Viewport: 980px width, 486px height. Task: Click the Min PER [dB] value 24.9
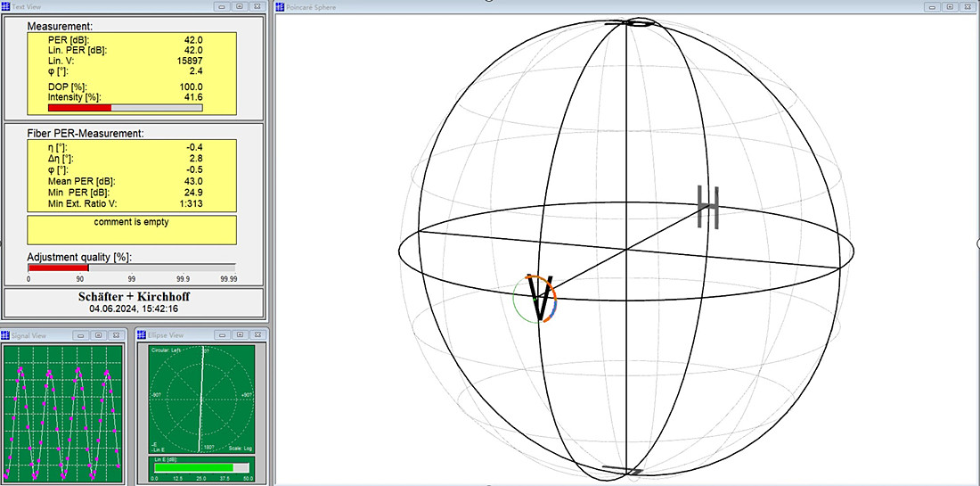pyautogui.click(x=193, y=192)
